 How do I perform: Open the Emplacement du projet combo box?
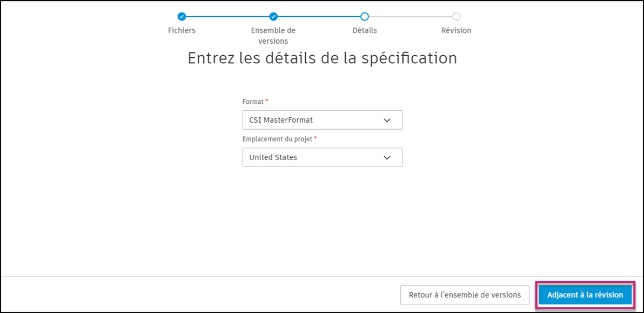point(322,157)
